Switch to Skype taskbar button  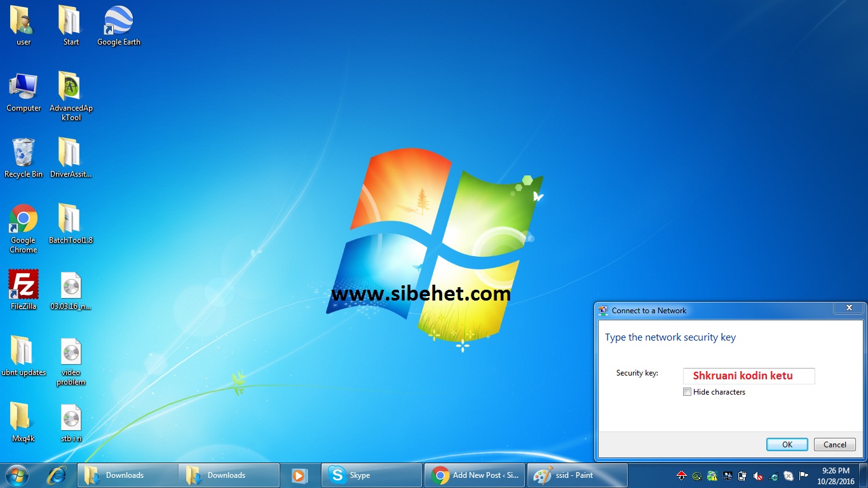click(372, 475)
